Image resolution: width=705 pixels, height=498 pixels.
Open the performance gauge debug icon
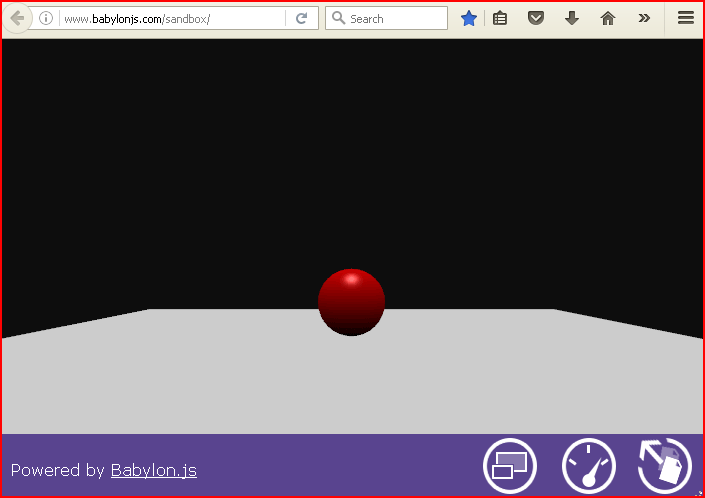[x=589, y=466]
